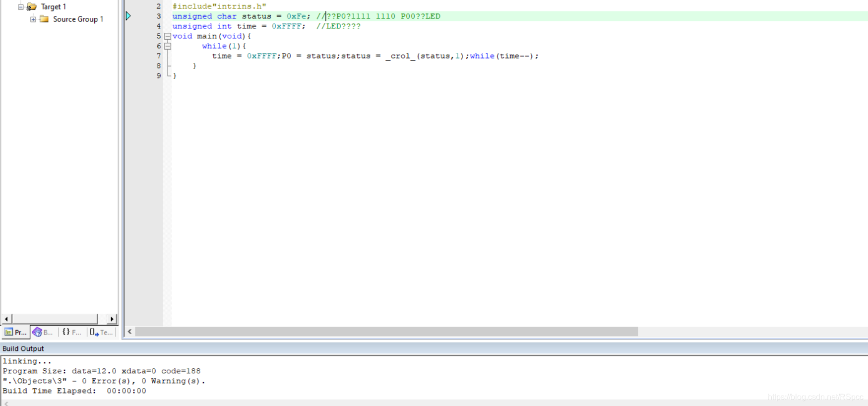Click '_crol_(status,1)' on line 7
This screenshot has height=406, width=868.
(x=425, y=56)
